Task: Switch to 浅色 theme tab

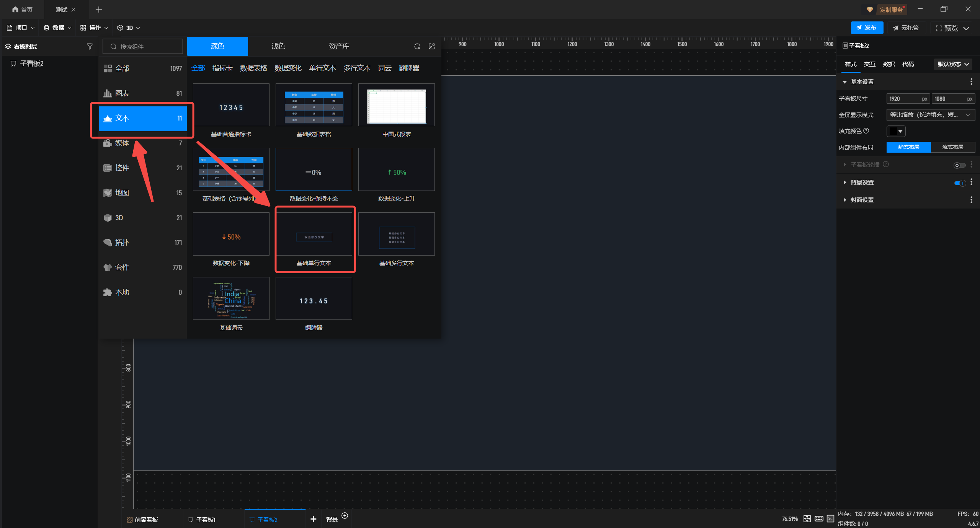Action: pyautogui.click(x=278, y=46)
